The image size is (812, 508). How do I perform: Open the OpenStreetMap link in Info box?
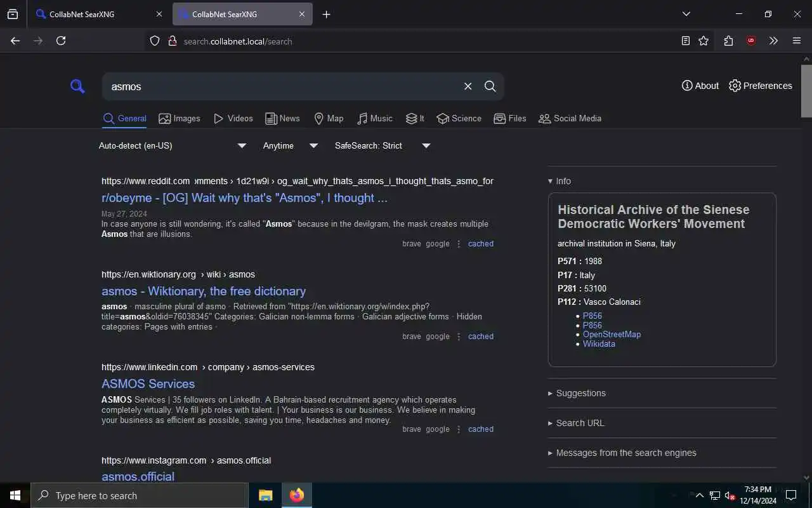tap(612, 335)
